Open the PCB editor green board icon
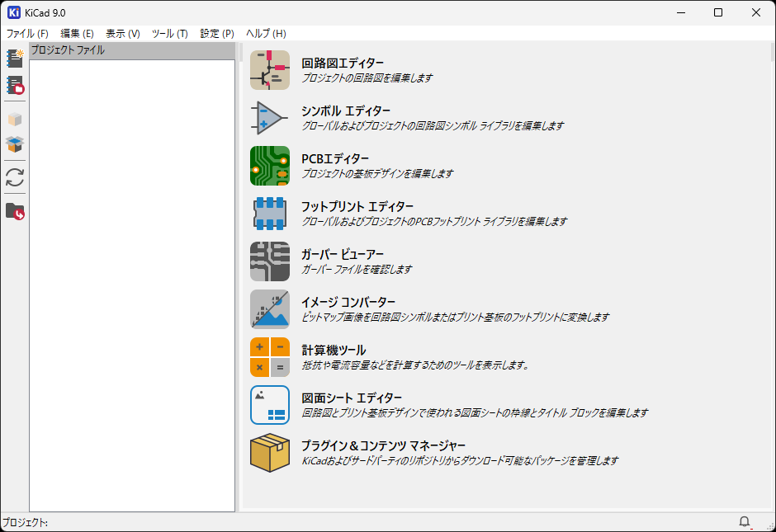The height and width of the screenshot is (532, 776). click(270, 166)
